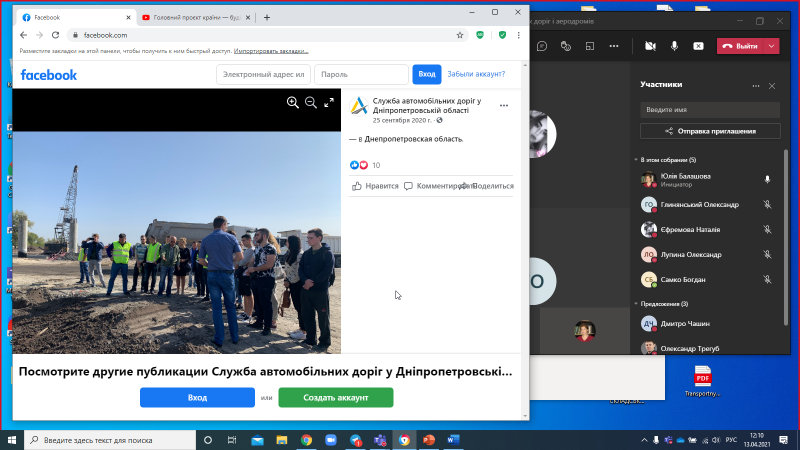The width and height of the screenshot is (800, 450).
Task: Open the dropdown arrow beside Выйти
Action: click(771, 46)
